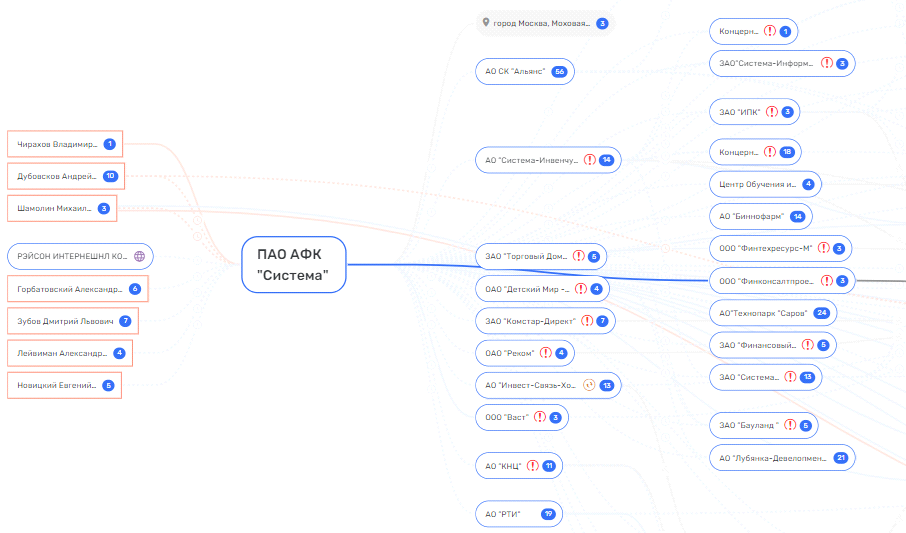
Task: Click the warning icon on ЗАО "Система-Информ"
Action: [827, 63]
